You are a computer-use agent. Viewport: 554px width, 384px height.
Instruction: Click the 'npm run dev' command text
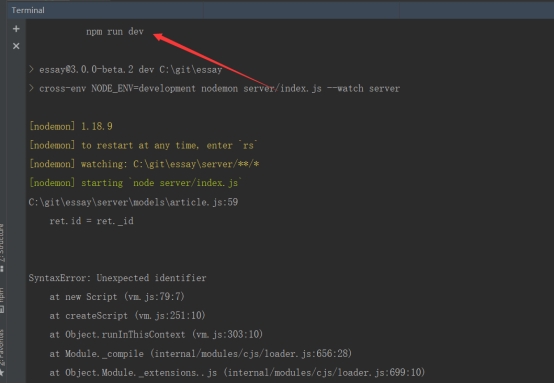(x=115, y=32)
